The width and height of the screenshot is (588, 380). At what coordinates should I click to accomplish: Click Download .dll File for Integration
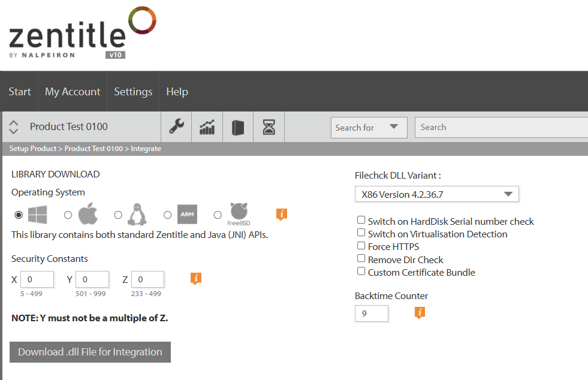(x=90, y=352)
